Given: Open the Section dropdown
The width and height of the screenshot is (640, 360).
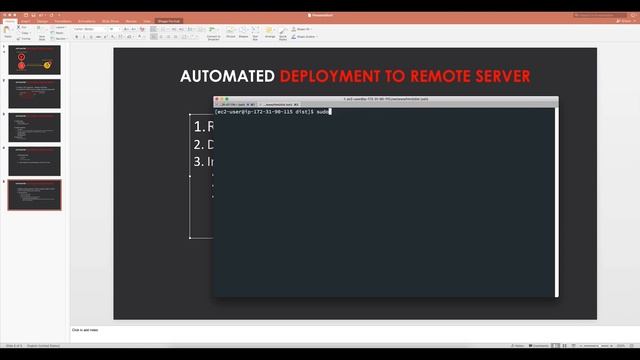Looking at the screenshot, I should coord(59,39).
